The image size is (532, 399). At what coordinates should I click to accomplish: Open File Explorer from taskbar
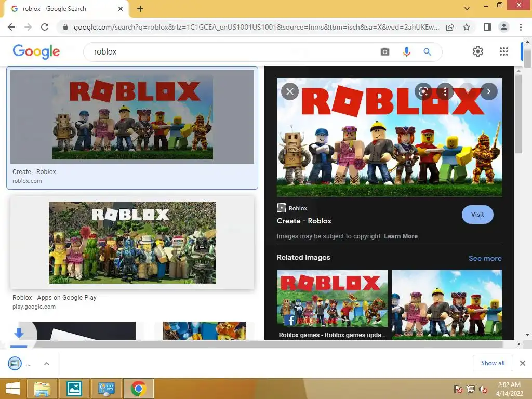click(x=42, y=389)
